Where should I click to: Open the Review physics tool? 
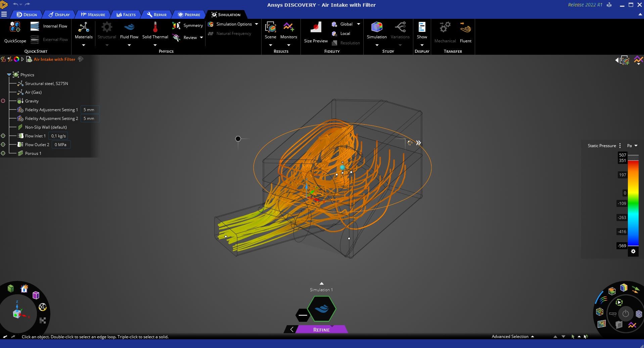click(x=185, y=38)
